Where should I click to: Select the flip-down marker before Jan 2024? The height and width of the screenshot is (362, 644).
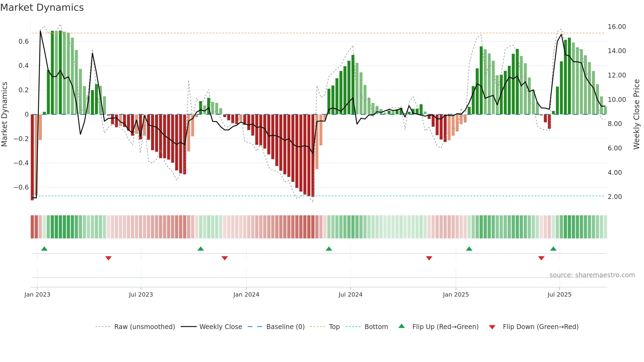(x=225, y=258)
